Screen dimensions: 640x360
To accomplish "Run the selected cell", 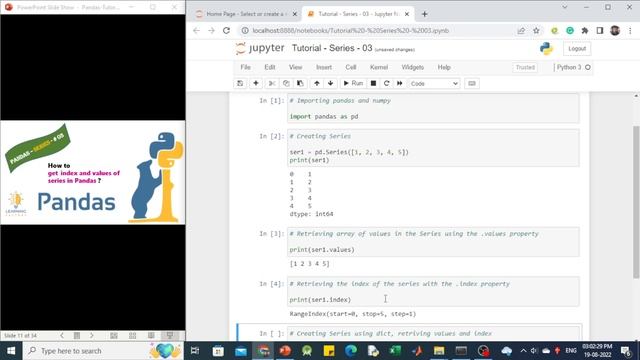I will [353, 83].
